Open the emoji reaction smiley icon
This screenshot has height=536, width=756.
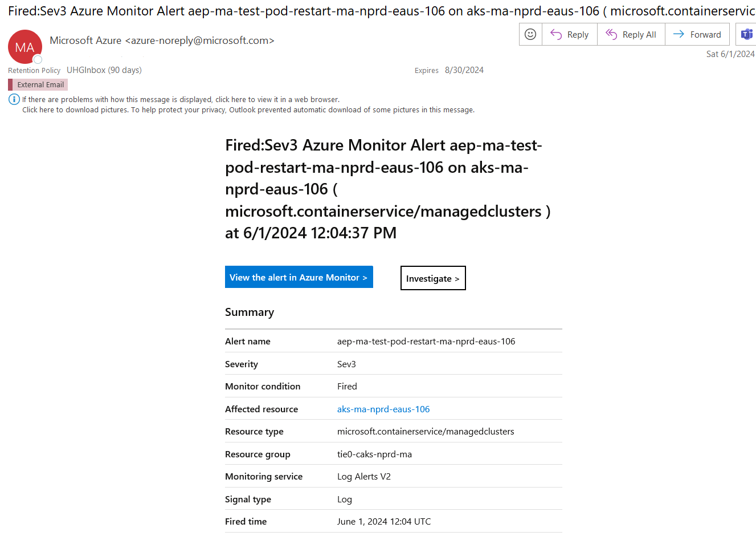coord(530,34)
